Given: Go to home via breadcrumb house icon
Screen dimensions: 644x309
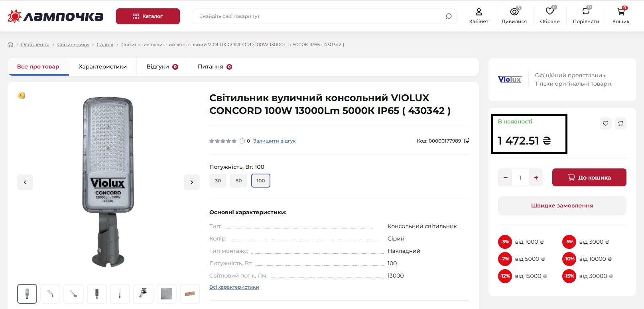Looking at the screenshot, I should pos(10,45).
